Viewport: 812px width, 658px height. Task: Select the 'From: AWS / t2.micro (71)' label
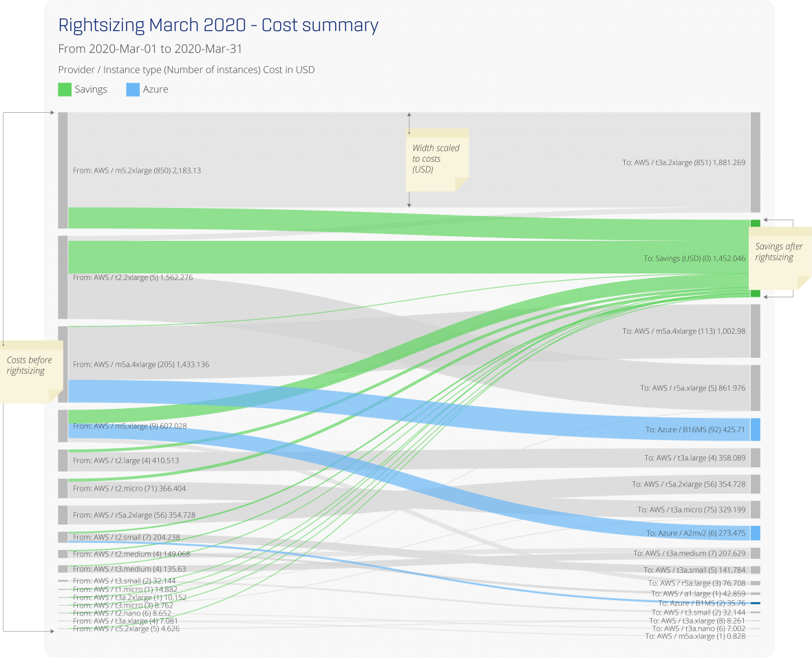[x=129, y=489]
